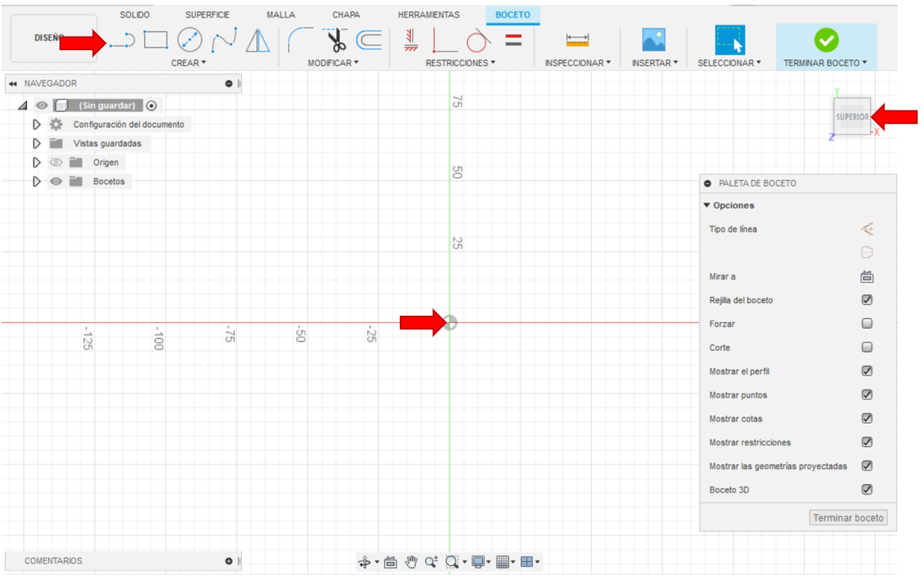Expand Configuración del documento node
Screen dimensions: 924x581
tap(36, 125)
